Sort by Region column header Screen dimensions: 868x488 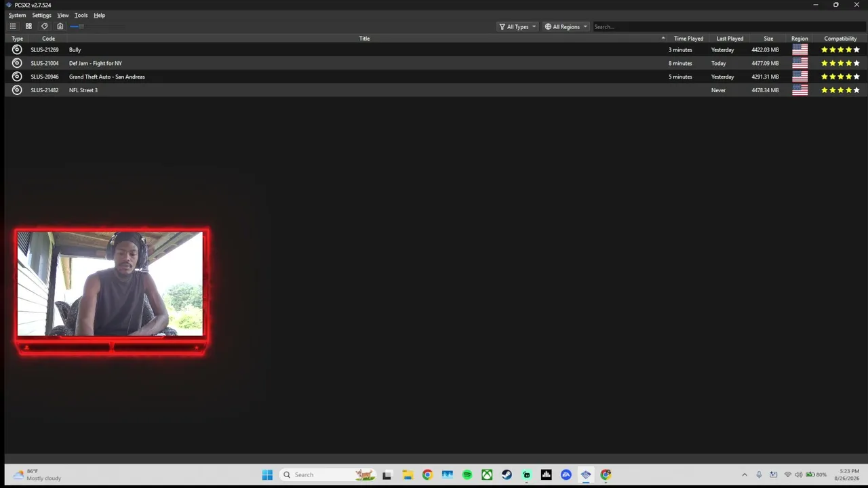click(800, 39)
